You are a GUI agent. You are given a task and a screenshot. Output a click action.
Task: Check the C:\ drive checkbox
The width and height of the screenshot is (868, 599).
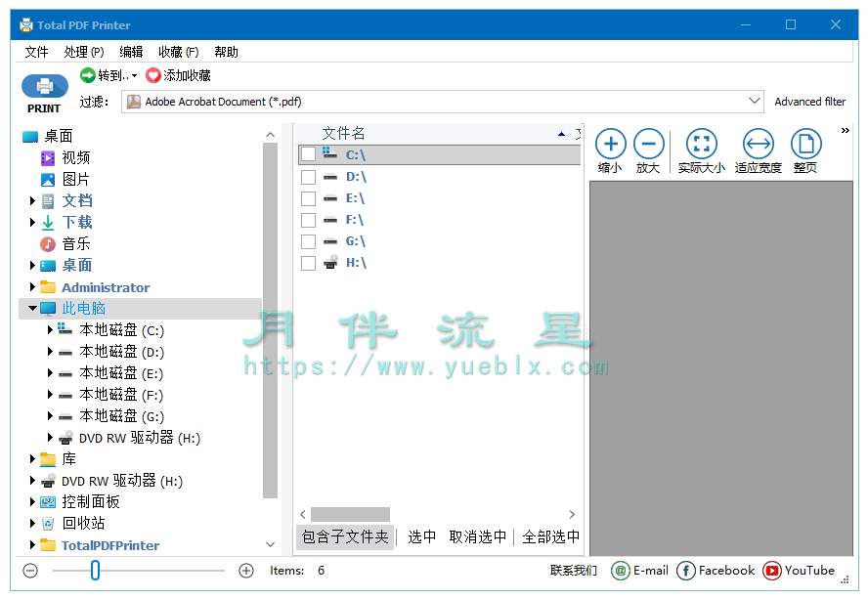coord(308,153)
